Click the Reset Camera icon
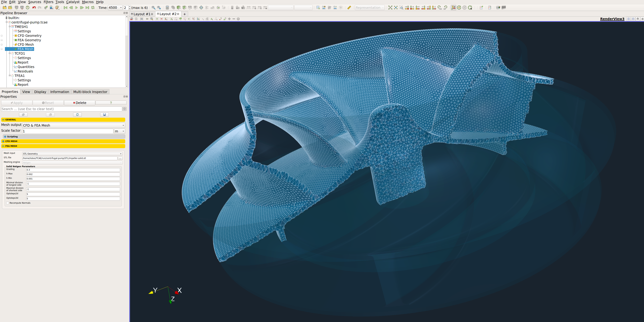Image resolution: width=644 pixels, height=322 pixels. coord(390,8)
